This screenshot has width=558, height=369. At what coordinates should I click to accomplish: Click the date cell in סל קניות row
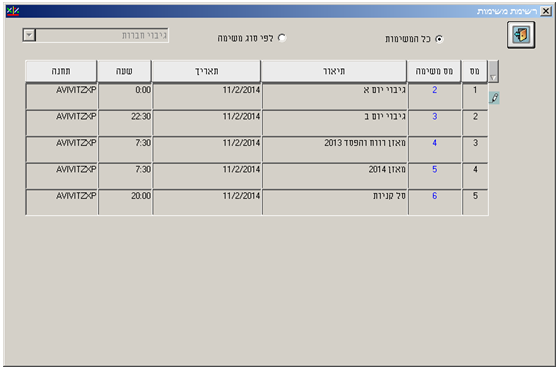click(207, 202)
